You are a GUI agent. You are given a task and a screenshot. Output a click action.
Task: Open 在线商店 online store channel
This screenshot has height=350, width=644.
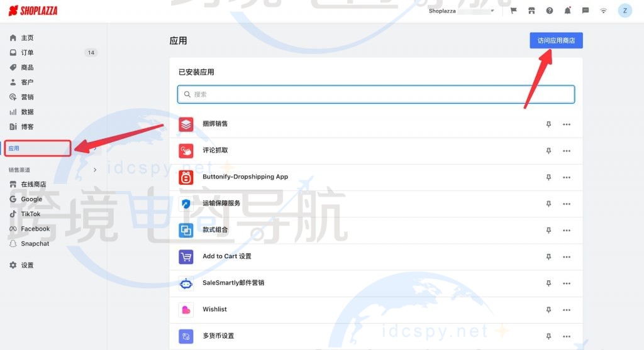[x=33, y=184]
